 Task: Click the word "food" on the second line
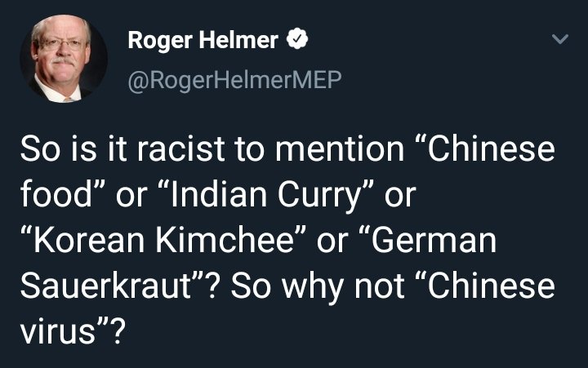[x=51, y=197]
